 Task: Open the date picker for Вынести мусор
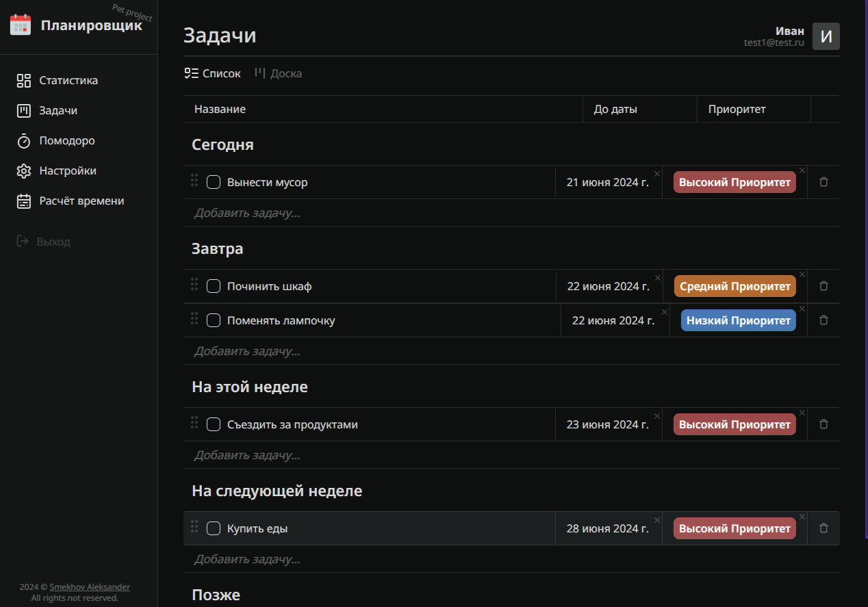(607, 183)
